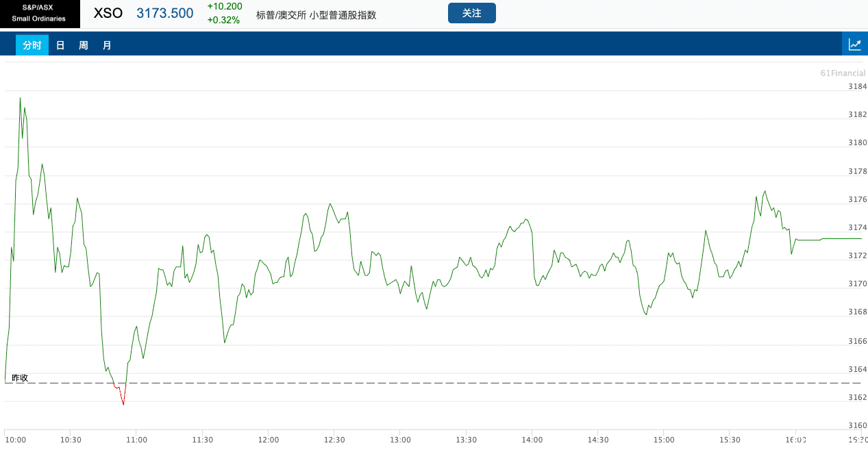Image resolution: width=868 pixels, height=450 pixels.
Task: Click the 12:30 time axis label
Action: 334,440
